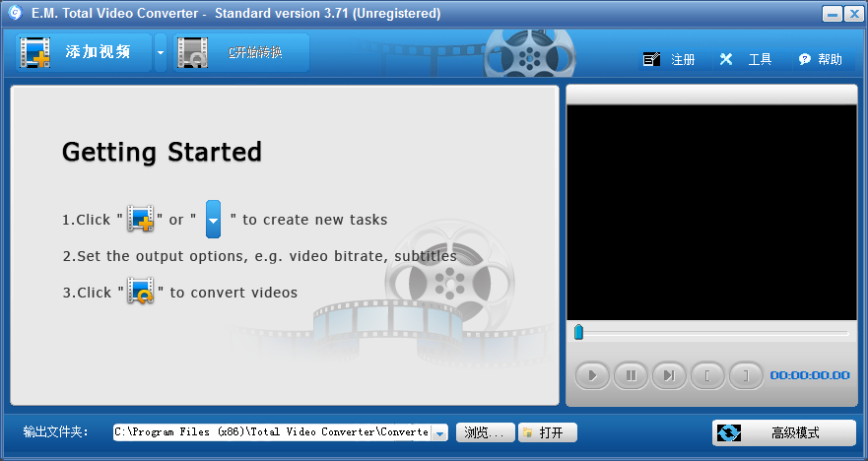Click the black video preview area
Screen dimensions: 868x461
(711, 213)
